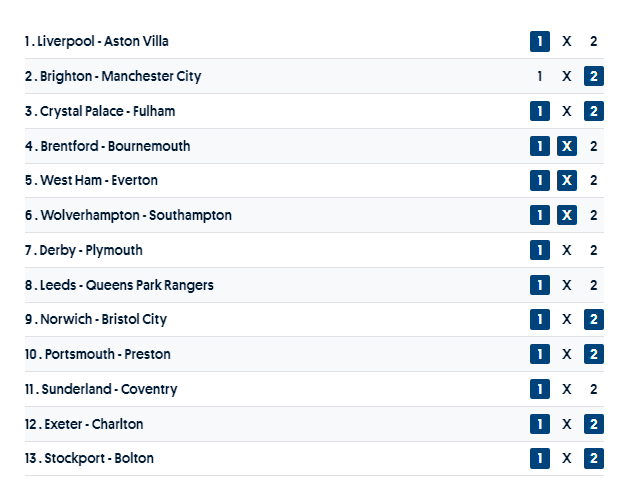Select home win for Brighton - Manchester City

click(x=540, y=76)
